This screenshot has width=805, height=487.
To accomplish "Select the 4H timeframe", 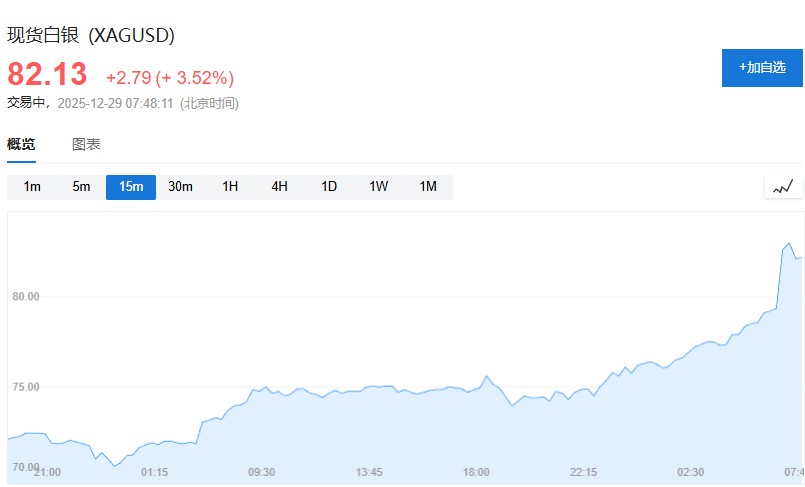I will pos(279,187).
